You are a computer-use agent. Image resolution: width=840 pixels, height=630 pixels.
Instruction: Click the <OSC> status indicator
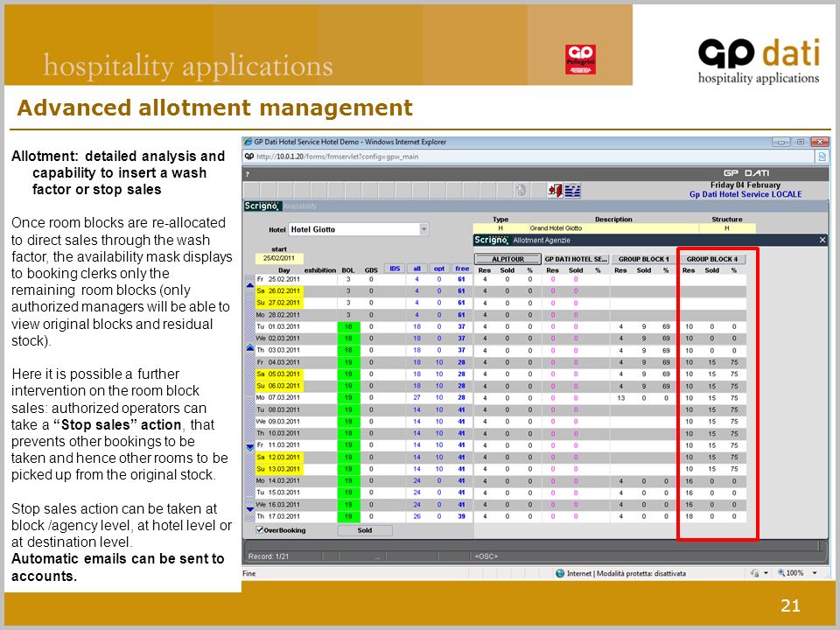[486, 556]
